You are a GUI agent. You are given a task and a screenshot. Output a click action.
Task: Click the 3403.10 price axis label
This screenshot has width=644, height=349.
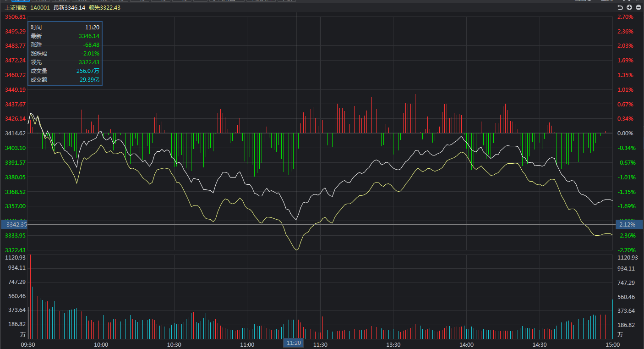15,148
